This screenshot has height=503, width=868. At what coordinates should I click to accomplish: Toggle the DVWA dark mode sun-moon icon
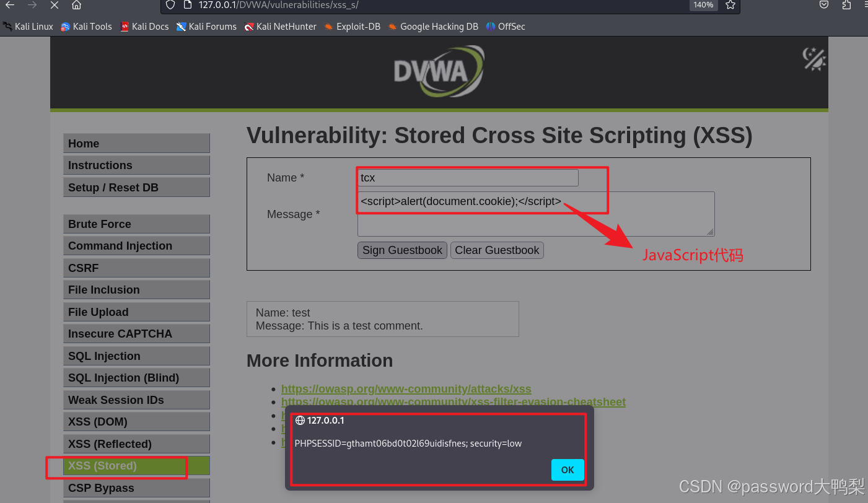pyautogui.click(x=814, y=59)
